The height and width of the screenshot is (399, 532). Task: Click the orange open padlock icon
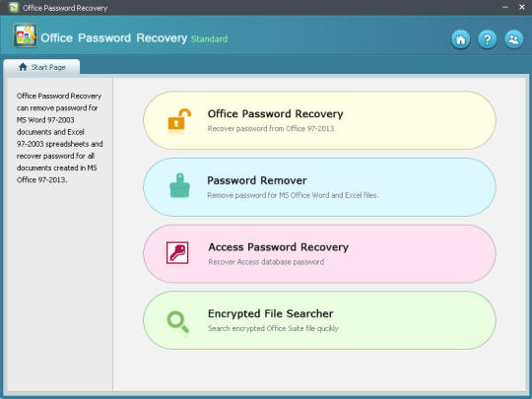pyautogui.click(x=179, y=119)
